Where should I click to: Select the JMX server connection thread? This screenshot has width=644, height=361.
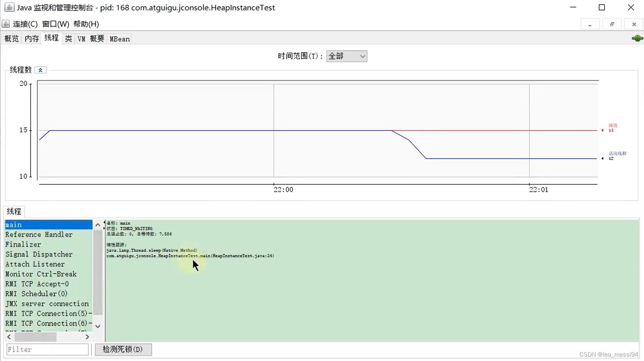[x=49, y=304]
